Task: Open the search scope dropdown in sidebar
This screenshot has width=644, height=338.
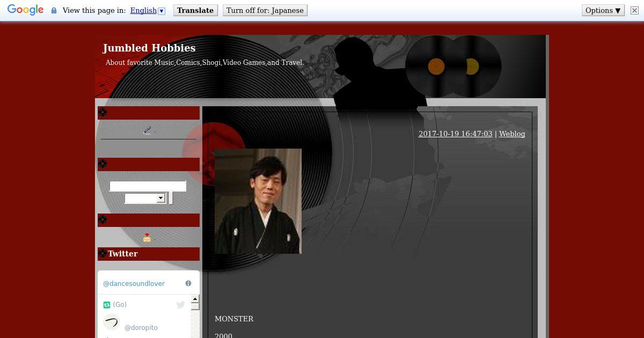Action: (145, 198)
